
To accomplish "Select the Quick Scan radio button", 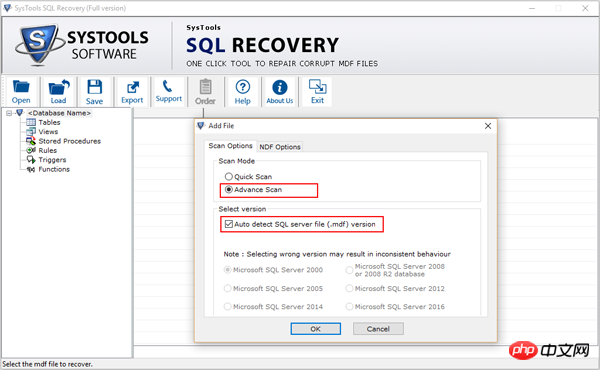I will tap(228, 176).
